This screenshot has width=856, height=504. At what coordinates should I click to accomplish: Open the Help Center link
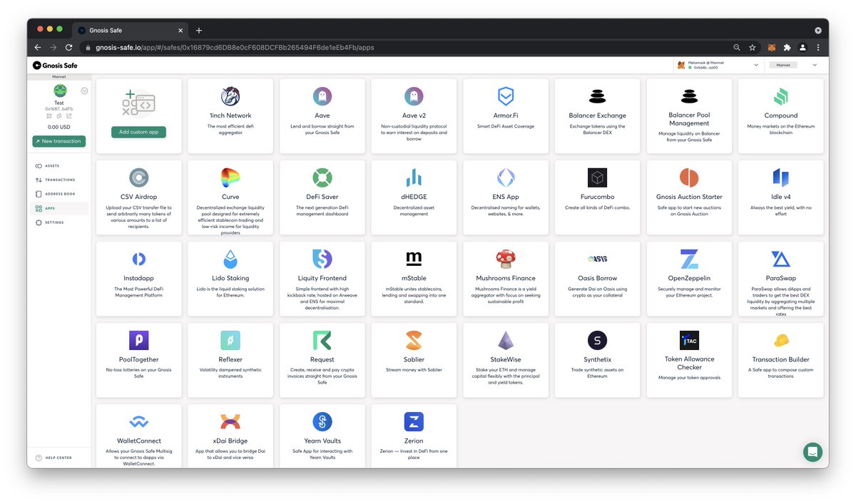pos(53,458)
